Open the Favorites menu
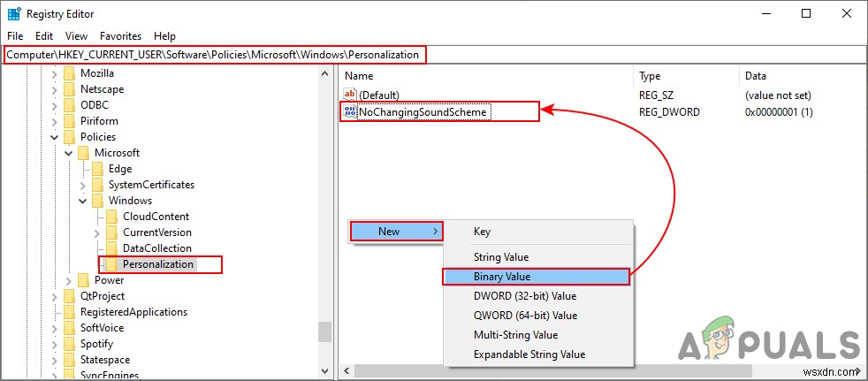The height and width of the screenshot is (381, 868). 121,36
